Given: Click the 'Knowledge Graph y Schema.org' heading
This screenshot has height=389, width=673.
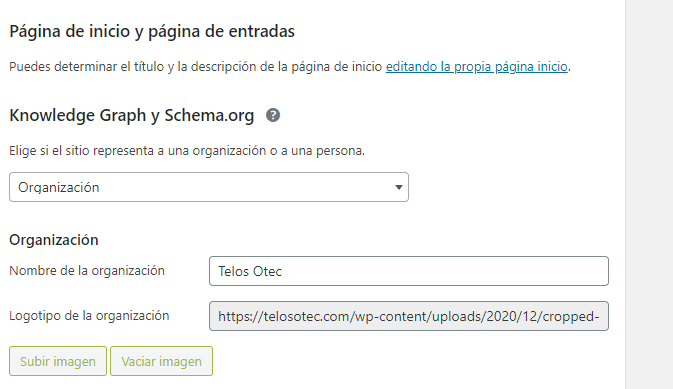Looking at the screenshot, I should tap(132, 115).
